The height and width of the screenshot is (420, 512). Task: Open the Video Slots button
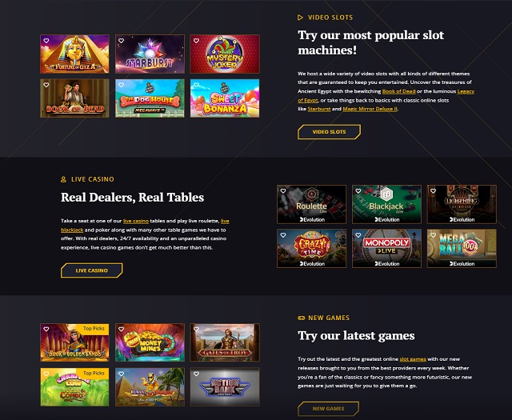tap(329, 132)
